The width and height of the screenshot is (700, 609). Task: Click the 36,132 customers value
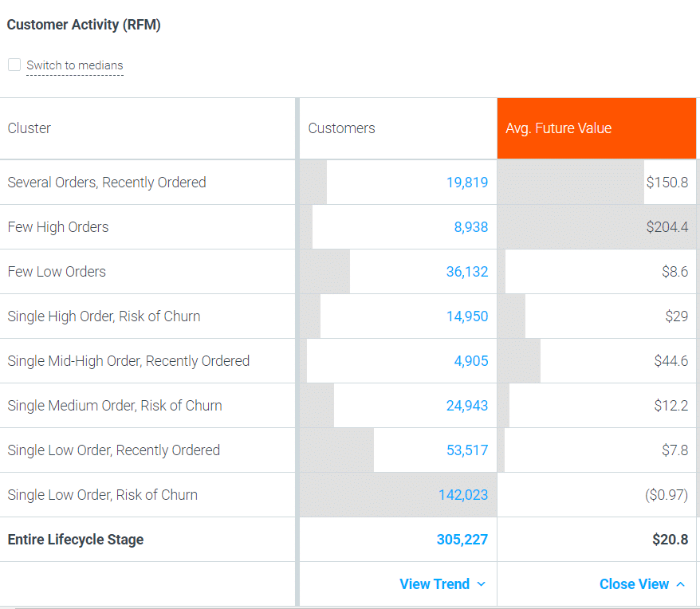467,272
